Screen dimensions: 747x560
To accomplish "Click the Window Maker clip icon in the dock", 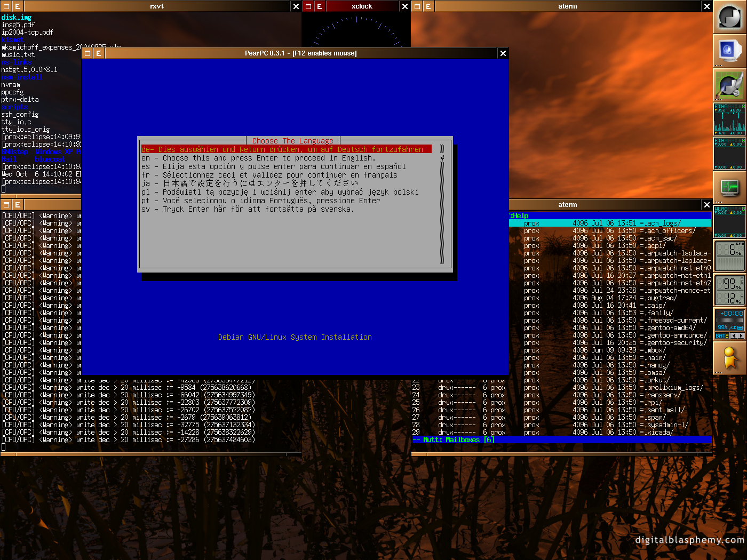I will [x=729, y=17].
